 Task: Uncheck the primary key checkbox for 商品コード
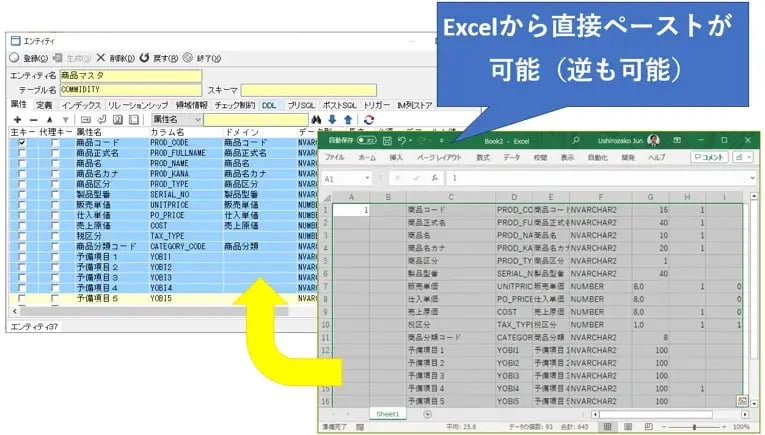[22, 143]
